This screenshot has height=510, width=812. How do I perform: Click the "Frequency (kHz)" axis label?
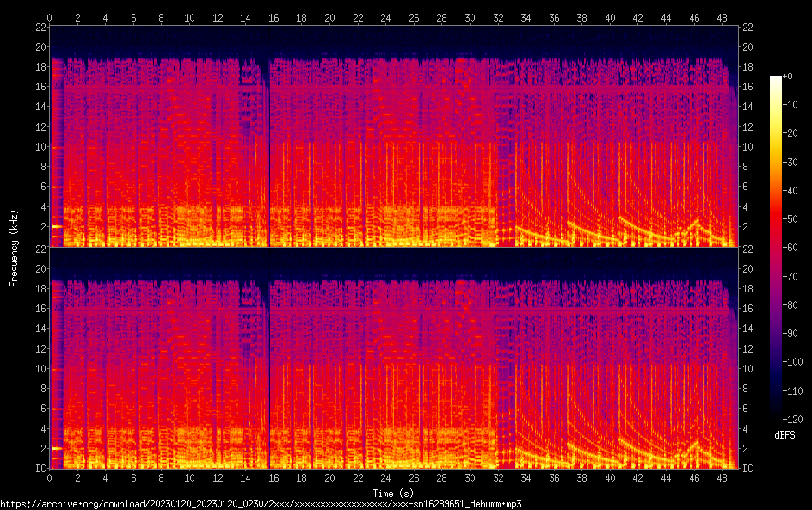click(x=15, y=247)
